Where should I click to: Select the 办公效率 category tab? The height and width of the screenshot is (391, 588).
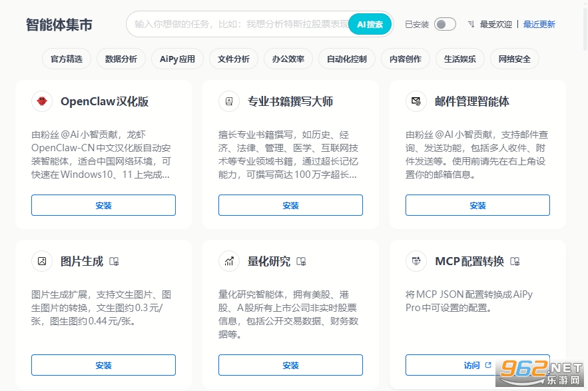click(x=288, y=59)
